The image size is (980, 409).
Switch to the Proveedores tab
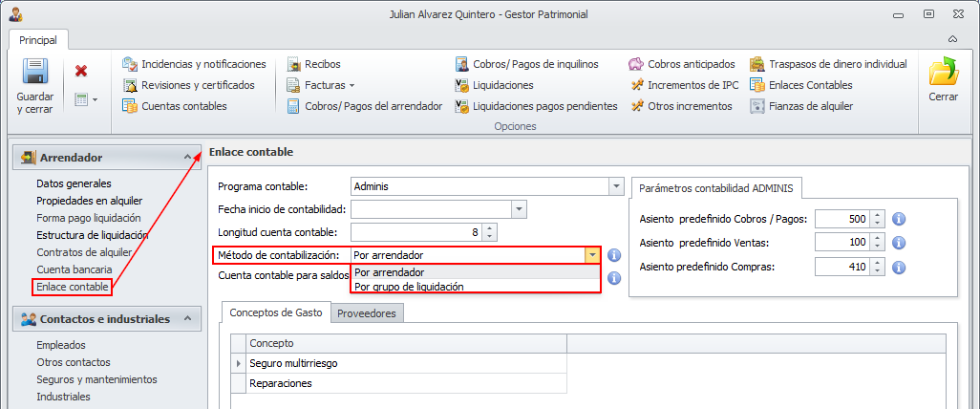(x=368, y=312)
